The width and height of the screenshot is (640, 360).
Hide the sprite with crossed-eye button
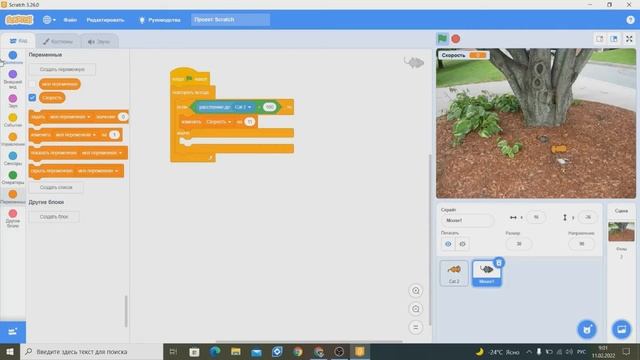click(462, 244)
